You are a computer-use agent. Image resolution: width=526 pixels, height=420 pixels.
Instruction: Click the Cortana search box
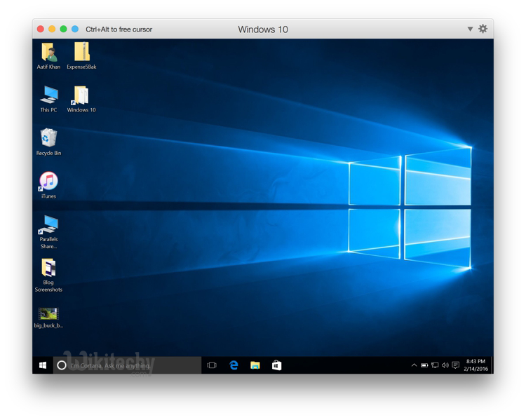128,365
